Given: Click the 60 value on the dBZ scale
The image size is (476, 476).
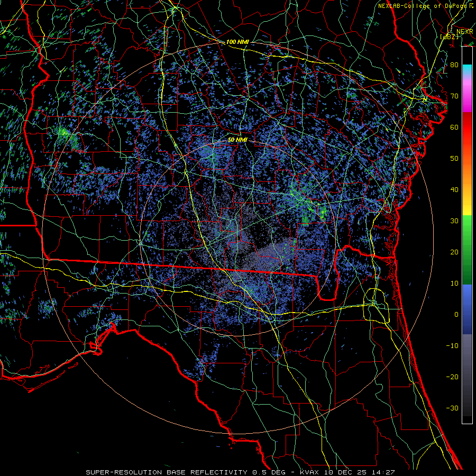Looking at the screenshot, I should click(454, 127).
